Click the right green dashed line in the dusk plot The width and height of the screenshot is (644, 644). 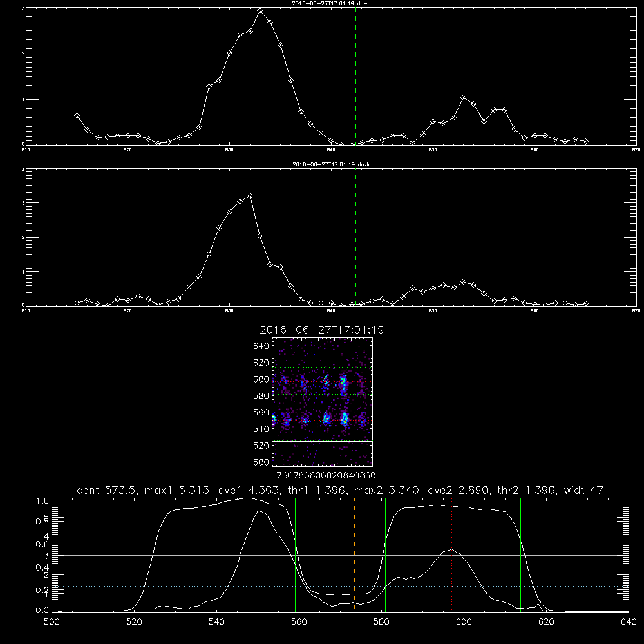click(355, 237)
